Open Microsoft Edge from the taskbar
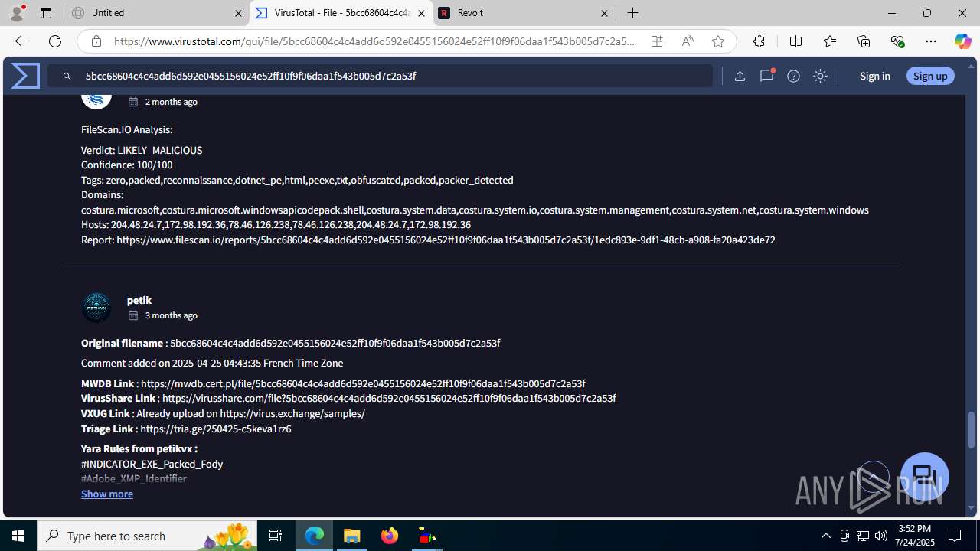 tap(315, 536)
